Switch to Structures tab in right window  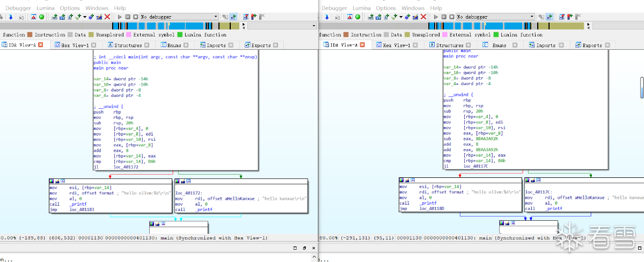click(450, 45)
